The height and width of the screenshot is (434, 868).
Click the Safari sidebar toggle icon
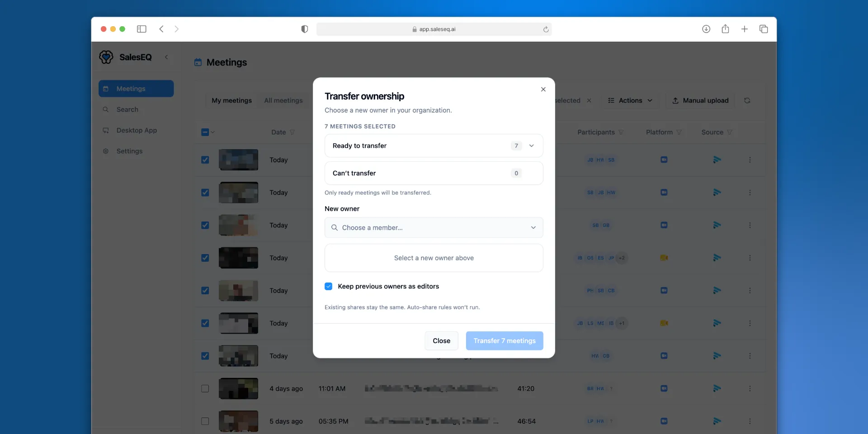point(142,29)
